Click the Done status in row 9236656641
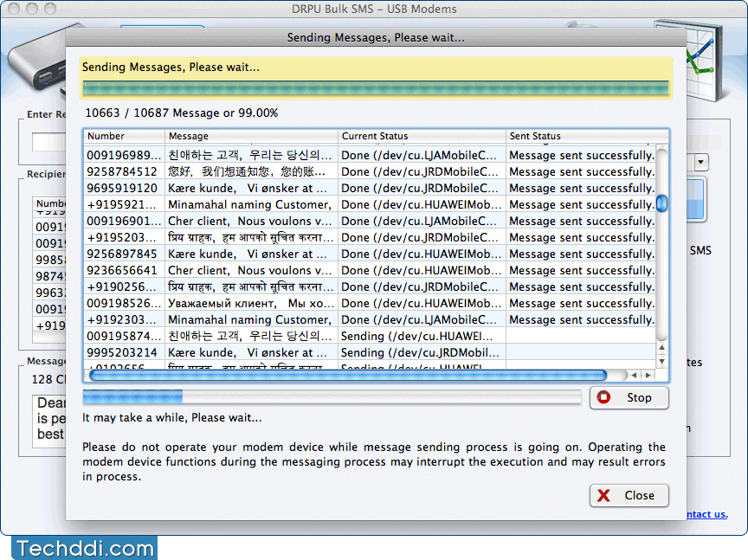This screenshot has height=560, width=748. pos(422,270)
